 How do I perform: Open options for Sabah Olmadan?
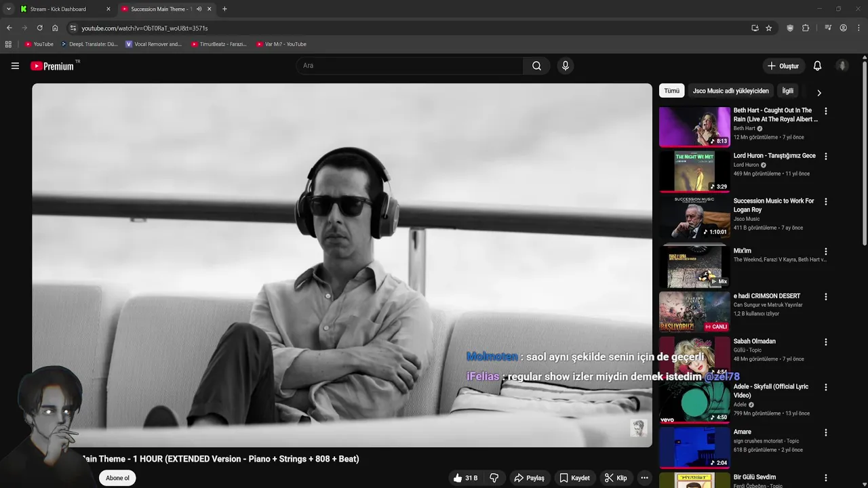825,342
